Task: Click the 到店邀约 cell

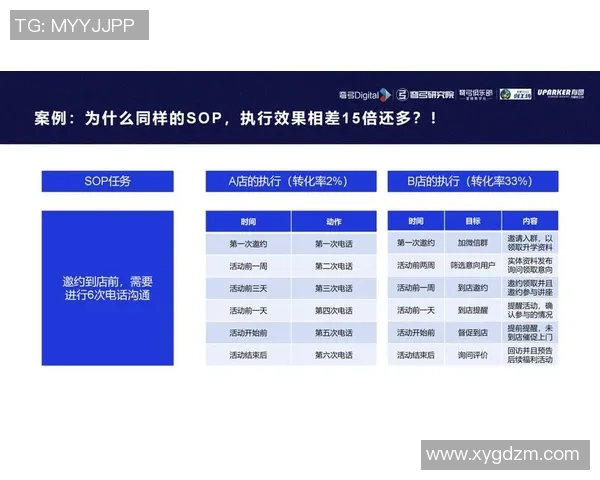Action: 473,288
